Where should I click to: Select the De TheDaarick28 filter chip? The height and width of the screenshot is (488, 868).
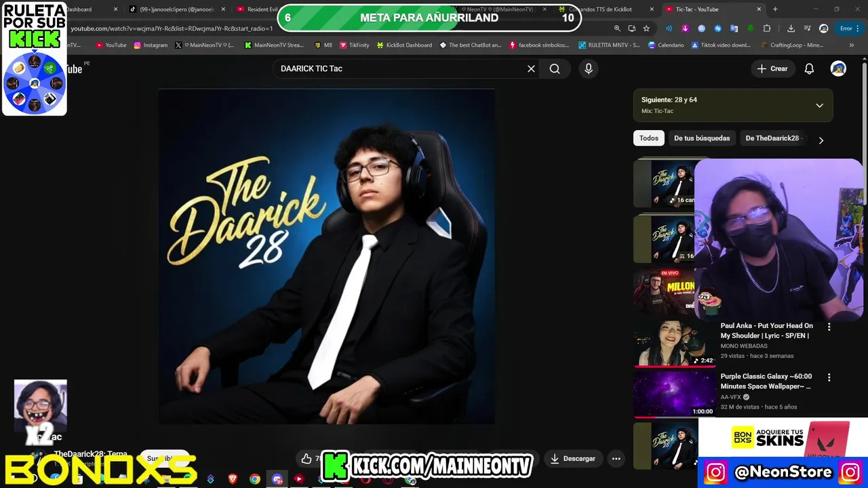(x=772, y=138)
